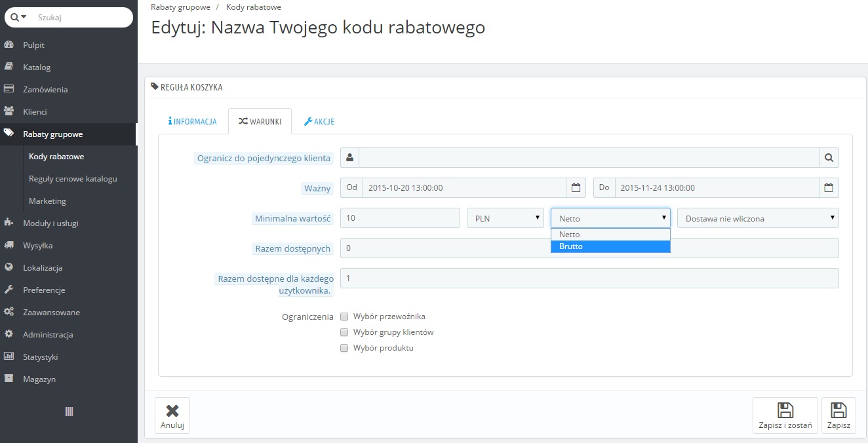Switch to the Akcje tab
This screenshot has width=868, height=443.
(x=319, y=122)
